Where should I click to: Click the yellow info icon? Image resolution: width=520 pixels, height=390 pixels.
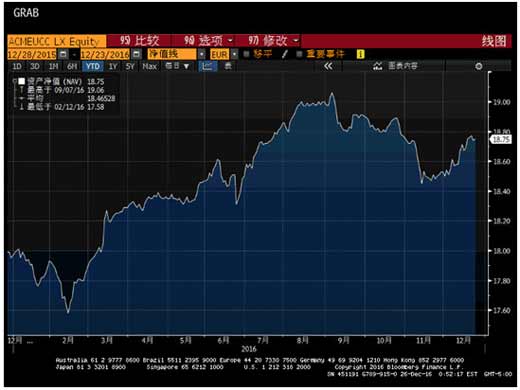click(360, 54)
